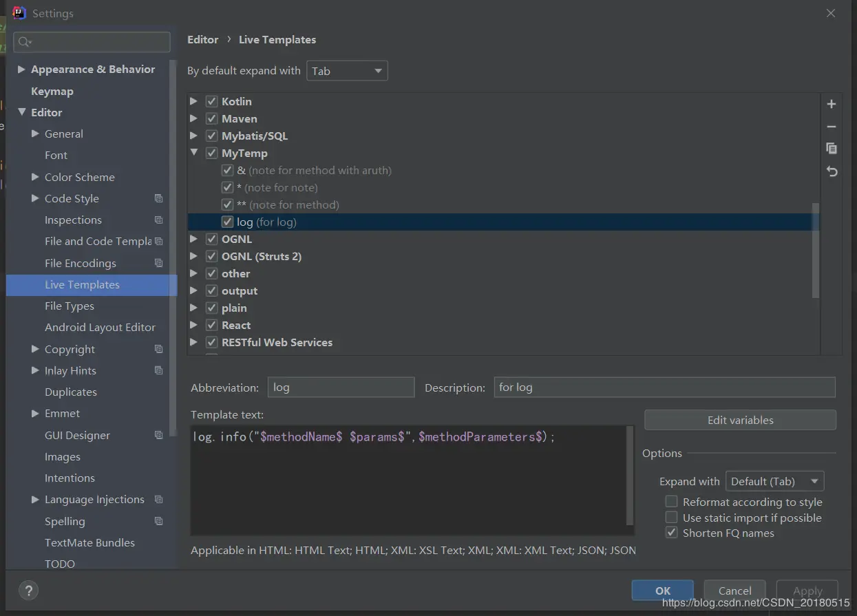Expand Appearance & Behavior settings section
Viewport: 857px width, 616px height.
click(x=21, y=70)
